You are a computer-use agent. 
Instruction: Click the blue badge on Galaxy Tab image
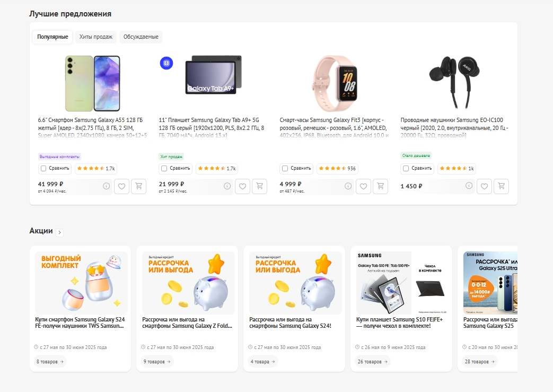[x=166, y=63]
